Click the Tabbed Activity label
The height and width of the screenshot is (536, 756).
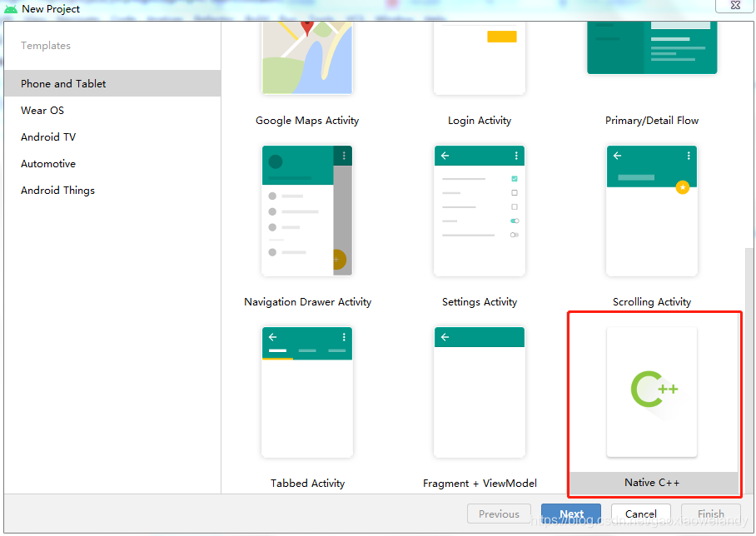(x=307, y=483)
